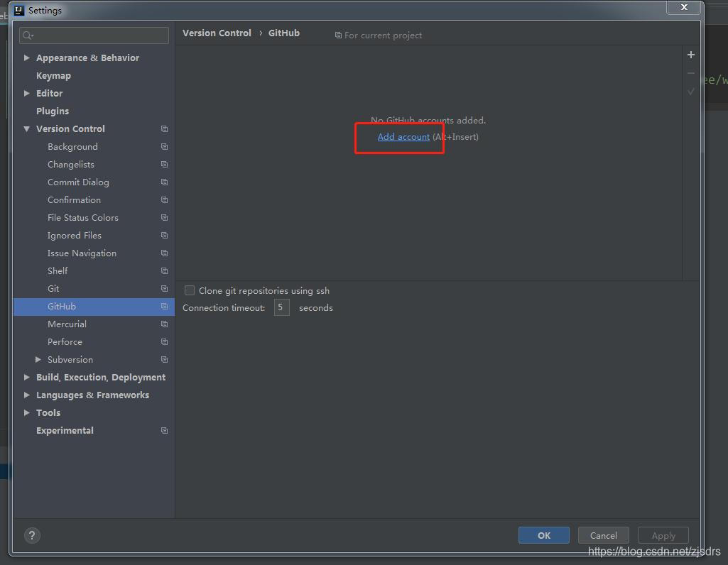
Task: Click the IntelliJ logo in Settings title bar
Action: pyautogui.click(x=19, y=10)
